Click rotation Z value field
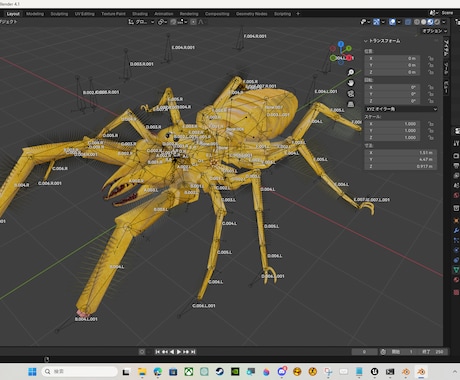Image resolution: width=460 pixels, height=380 pixels. [x=392, y=101]
